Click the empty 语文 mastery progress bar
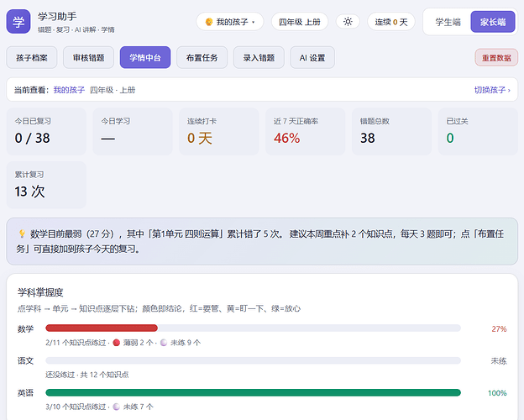524x420 pixels. tap(253, 360)
